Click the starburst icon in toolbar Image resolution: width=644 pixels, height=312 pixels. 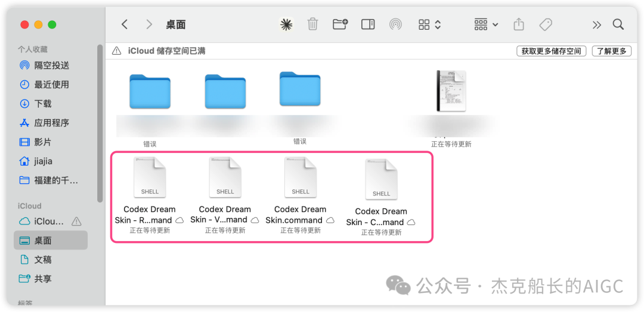point(286,24)
